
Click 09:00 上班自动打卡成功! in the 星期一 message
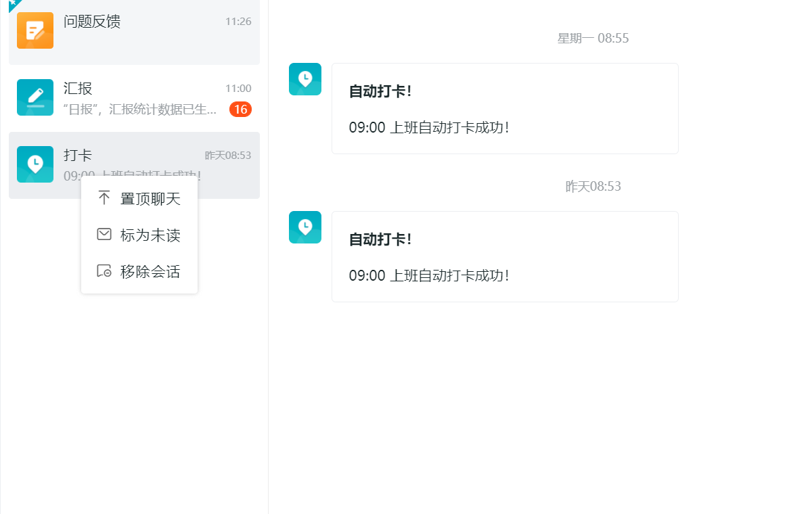[429, 127]
